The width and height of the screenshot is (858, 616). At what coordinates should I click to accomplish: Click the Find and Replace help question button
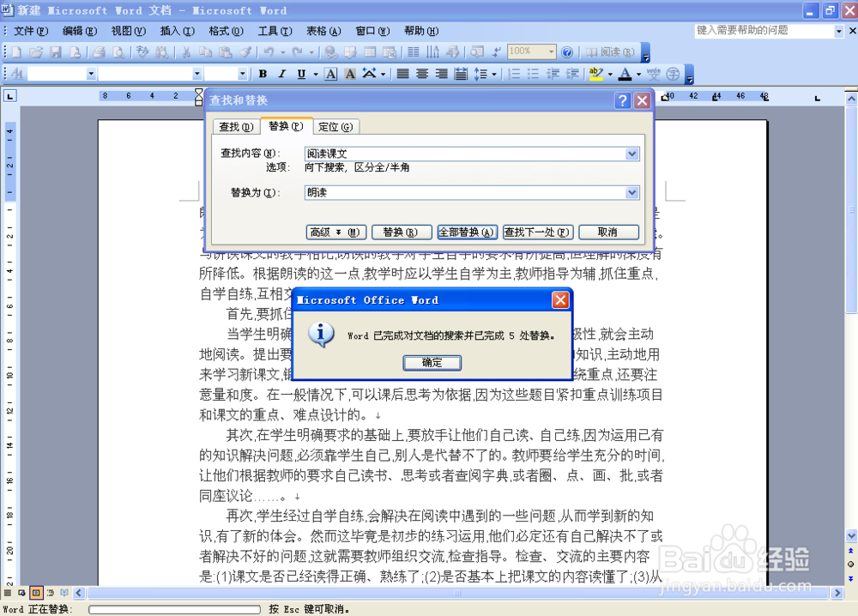tap(622, 100)
